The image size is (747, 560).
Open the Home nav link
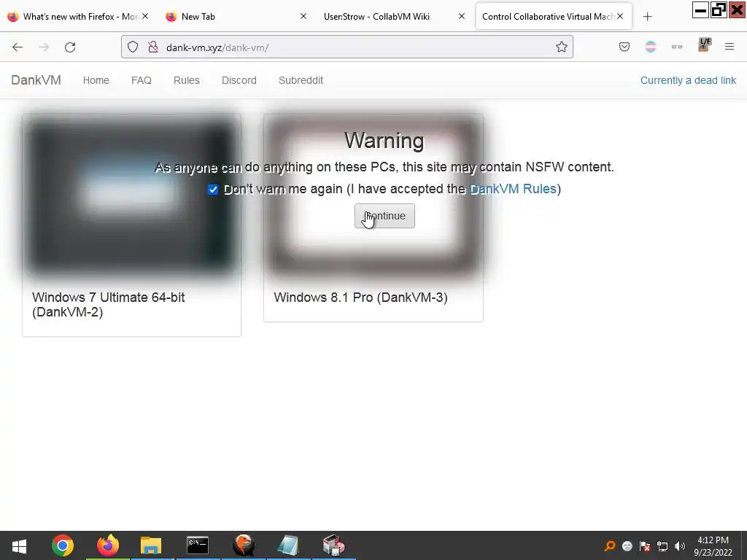point(96,80)
